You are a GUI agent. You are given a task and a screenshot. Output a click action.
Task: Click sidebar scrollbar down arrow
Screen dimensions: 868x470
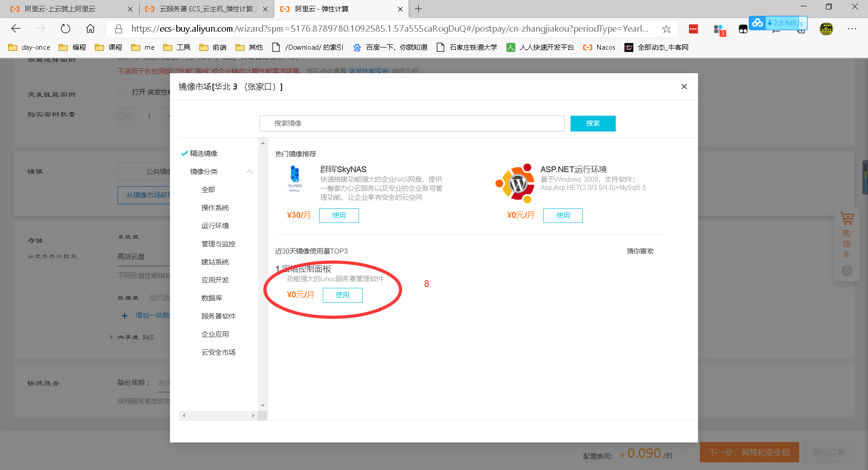(263, 405)
